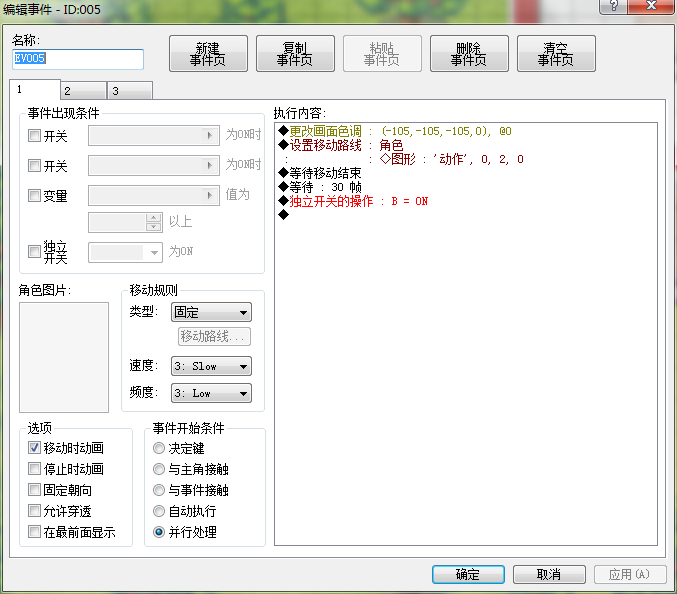This screenshot has height=594, width=677.
Task: Click the help question mark button
Action: 613,6
